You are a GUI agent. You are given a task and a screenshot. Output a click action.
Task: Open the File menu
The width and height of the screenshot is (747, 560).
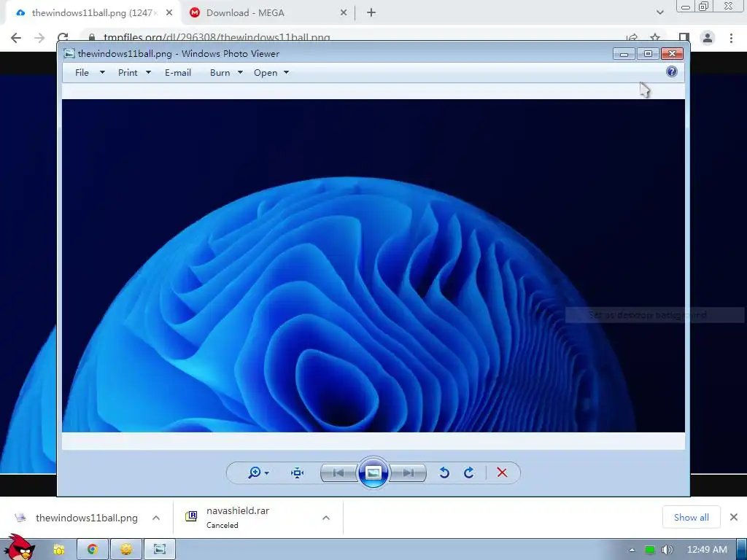point(82,72)
